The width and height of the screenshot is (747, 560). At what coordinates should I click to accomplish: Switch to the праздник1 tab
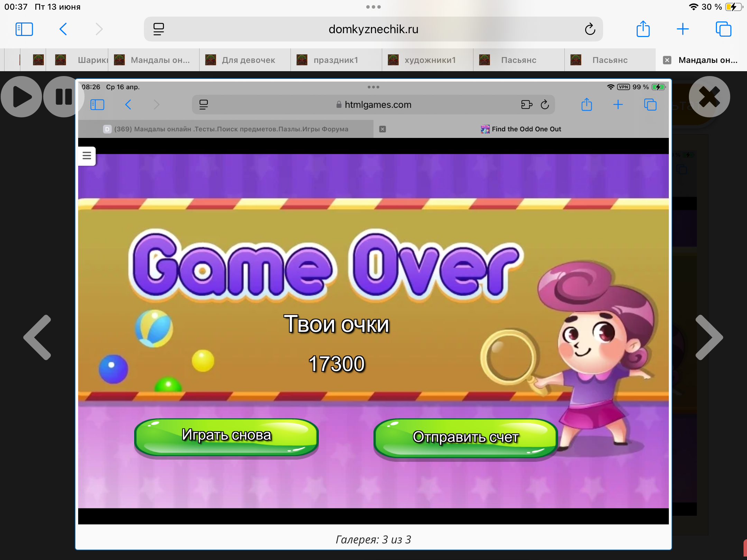(336, 60)
